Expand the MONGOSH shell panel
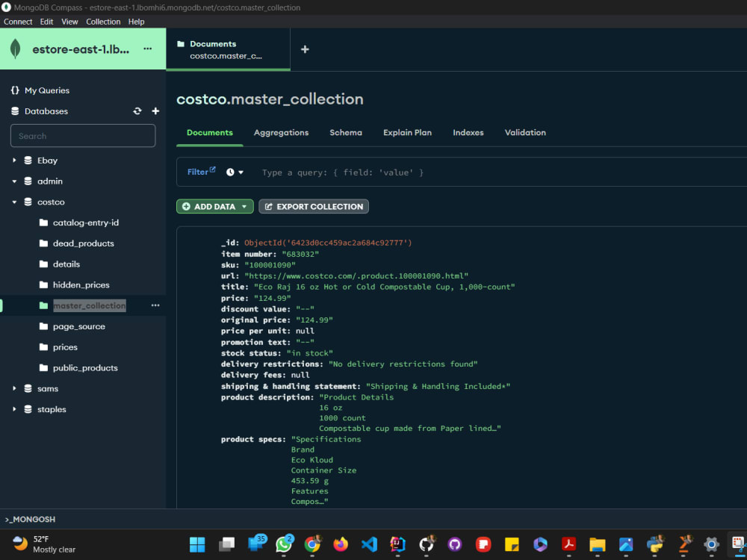 tap(30, 519)
